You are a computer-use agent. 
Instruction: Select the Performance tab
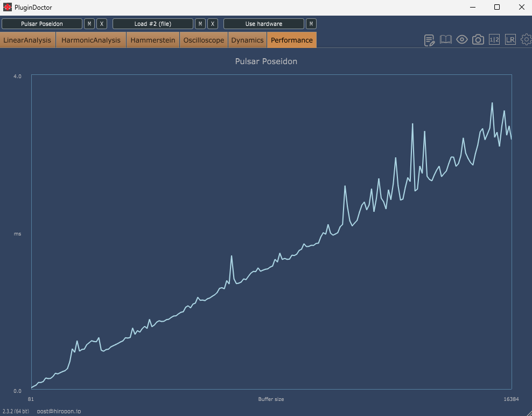[x=292, y=40]
